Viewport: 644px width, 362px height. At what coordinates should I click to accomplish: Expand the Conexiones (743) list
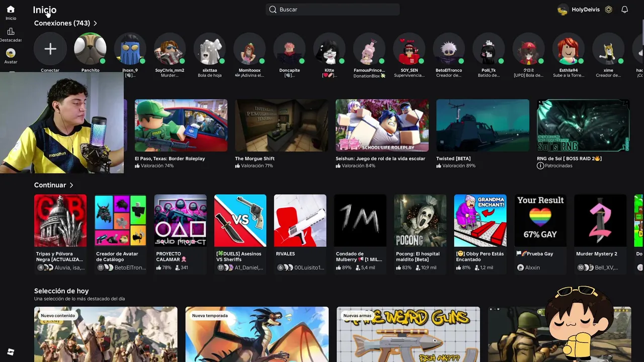tap(65, 23)
